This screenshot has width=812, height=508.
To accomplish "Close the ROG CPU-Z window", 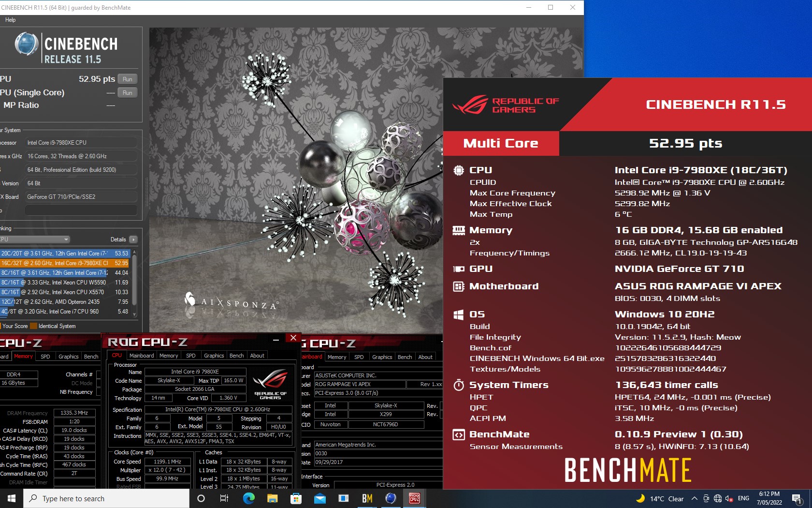I will (293, 338).
